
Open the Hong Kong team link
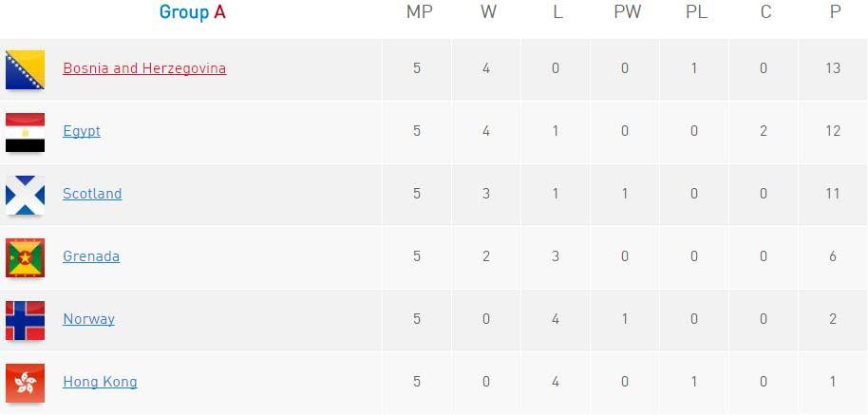click(x=100, y=382)
